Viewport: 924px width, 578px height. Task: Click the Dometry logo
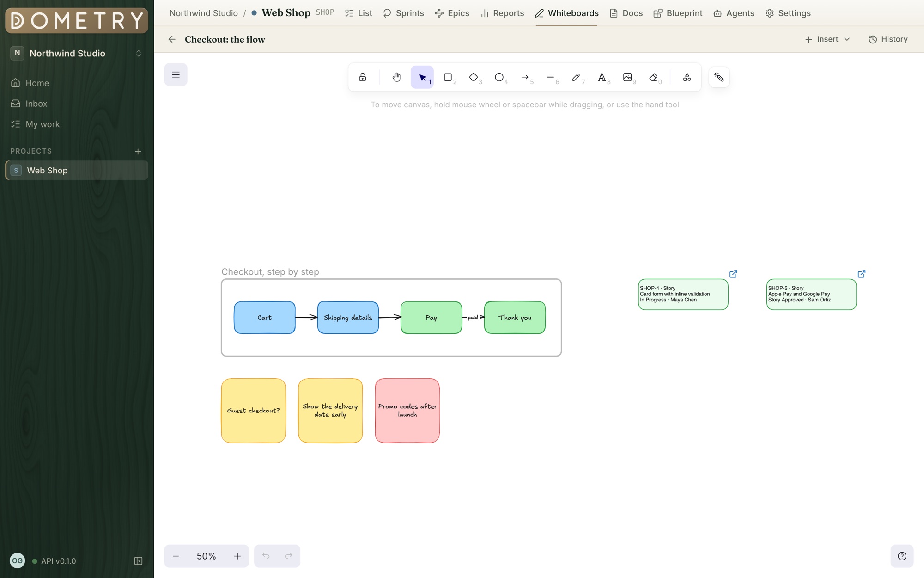pyautogui.click(x=77, y=20)
